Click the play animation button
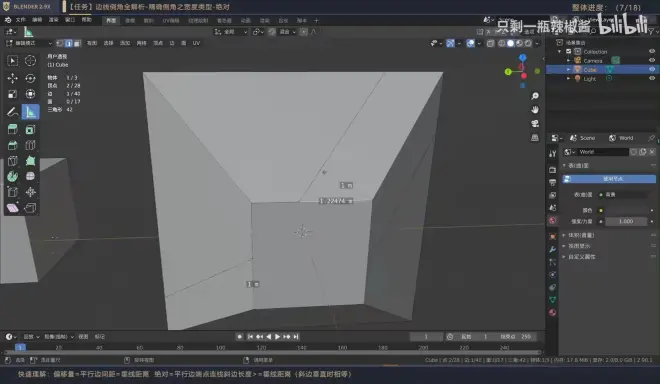660x384 pixels. (277, 337)
